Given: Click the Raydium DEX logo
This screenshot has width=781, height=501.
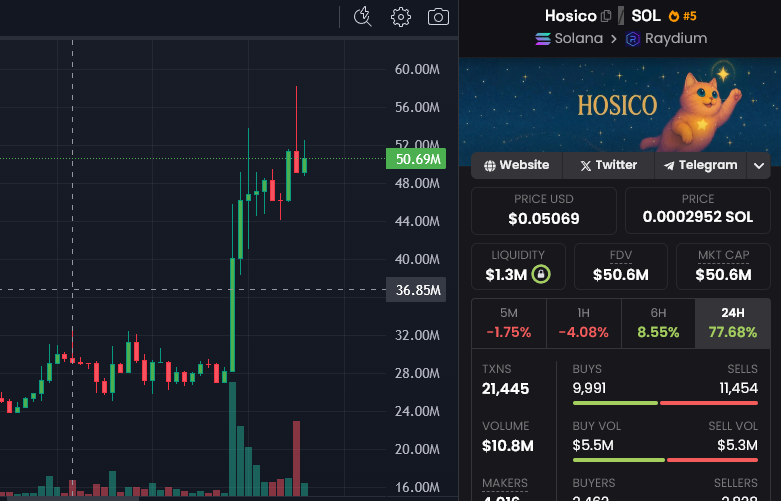Looking at the screenshot, I should pos(633,39).
